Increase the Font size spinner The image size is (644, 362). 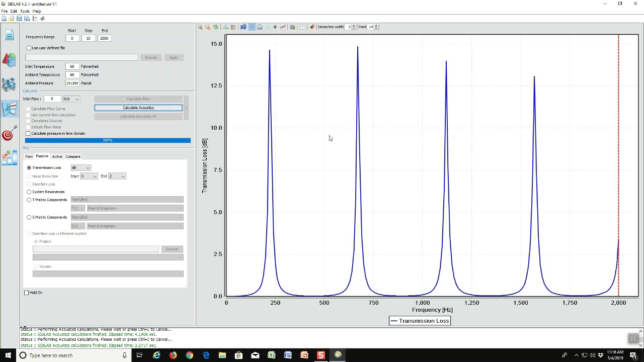(376, 25)
